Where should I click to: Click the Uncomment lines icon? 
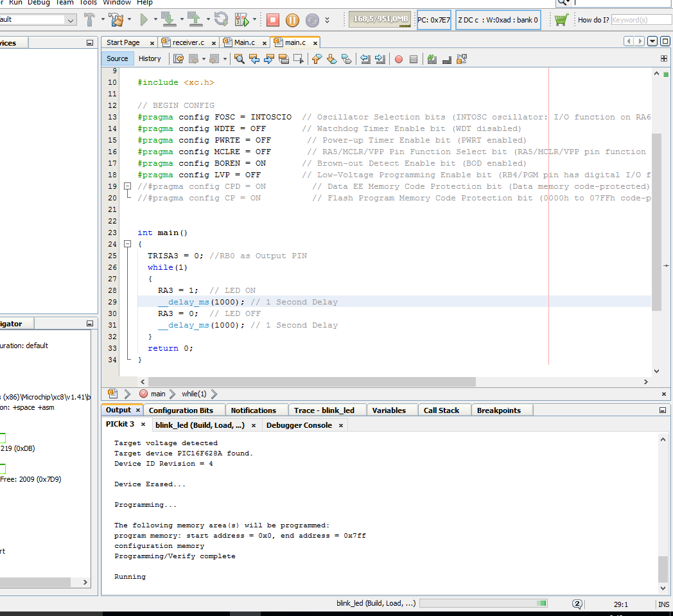point(447,59)
